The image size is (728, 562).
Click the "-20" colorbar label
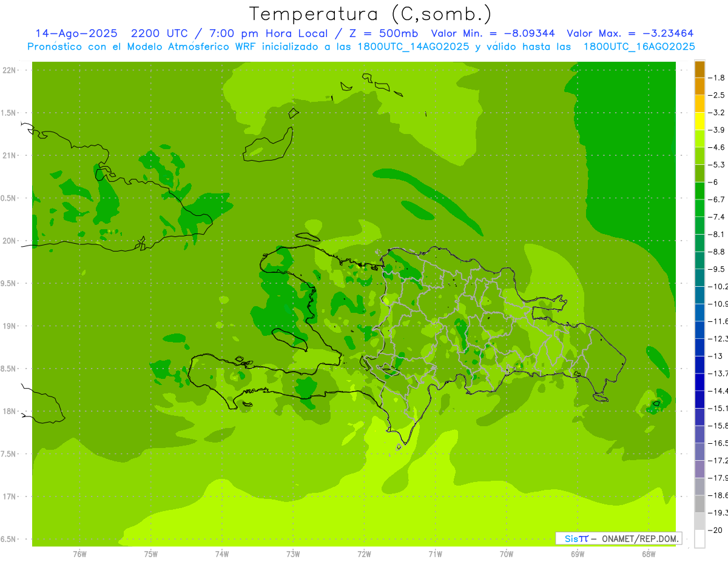point(715,529)
